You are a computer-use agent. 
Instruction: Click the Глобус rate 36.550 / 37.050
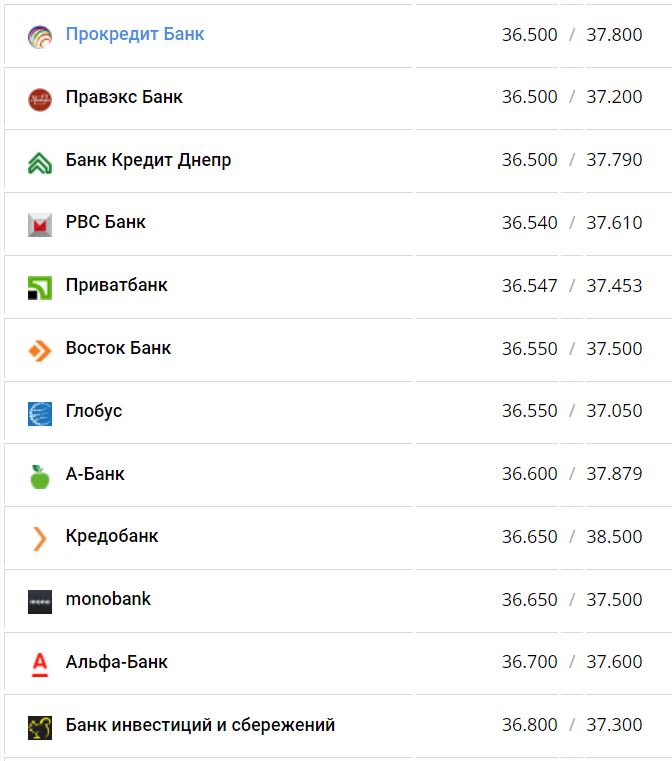pos(572,411)
